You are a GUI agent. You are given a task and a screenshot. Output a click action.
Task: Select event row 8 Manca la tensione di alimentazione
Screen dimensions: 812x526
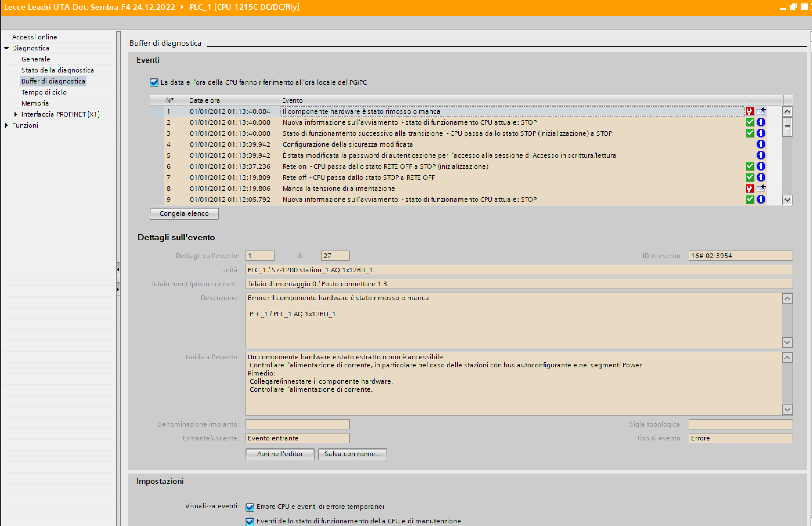466,188
